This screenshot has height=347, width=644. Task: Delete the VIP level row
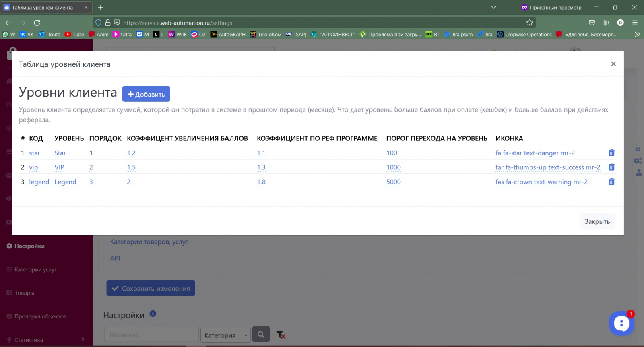pyautogui.click(x=611, y=167)
